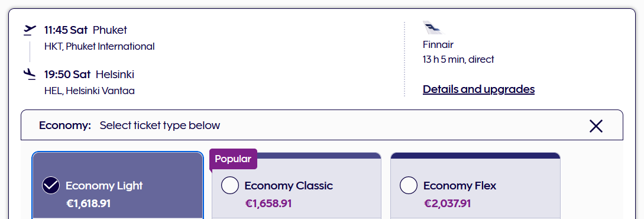Viewport: 644px width, 219px height.
Task: Select the Economy Flex radio button
Action: tap(409, 186)
